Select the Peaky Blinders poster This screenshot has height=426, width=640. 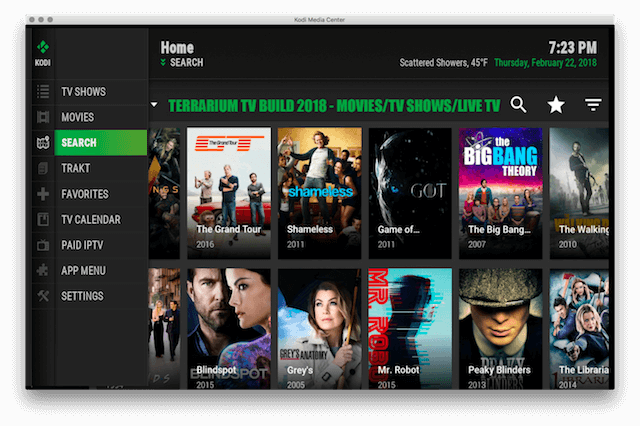(x=501, y=328)
